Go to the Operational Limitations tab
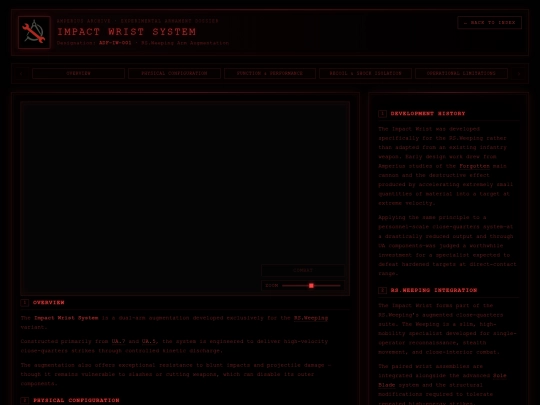 (x=461, y=73)
